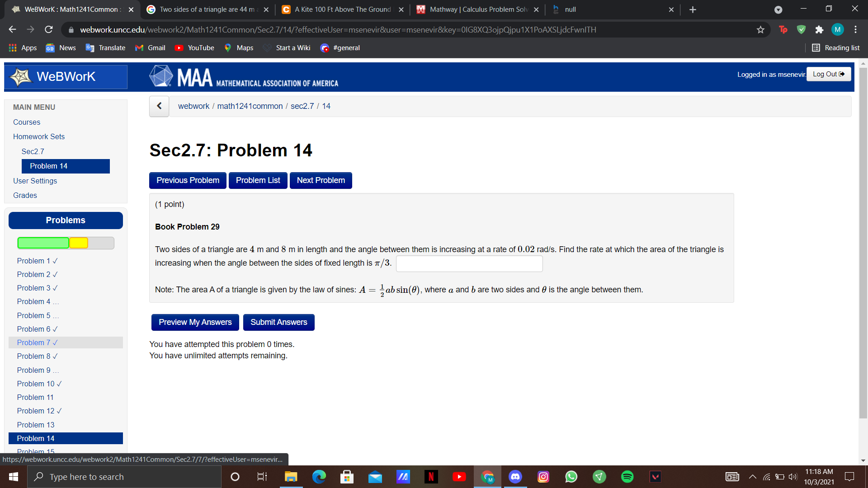868x488 pixels.
Task: Open YouTube from the bookmarks bar
Action: [x=194, y=47]
